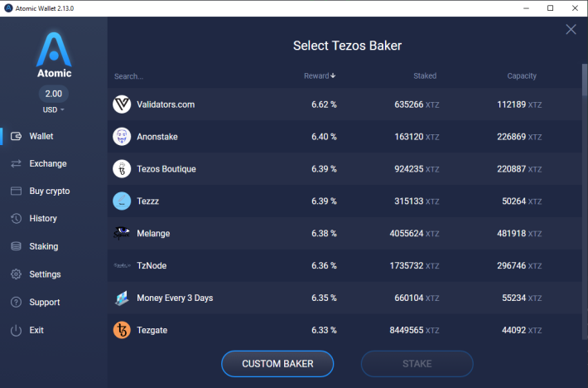Choose Melange baker name

(153, 234)
